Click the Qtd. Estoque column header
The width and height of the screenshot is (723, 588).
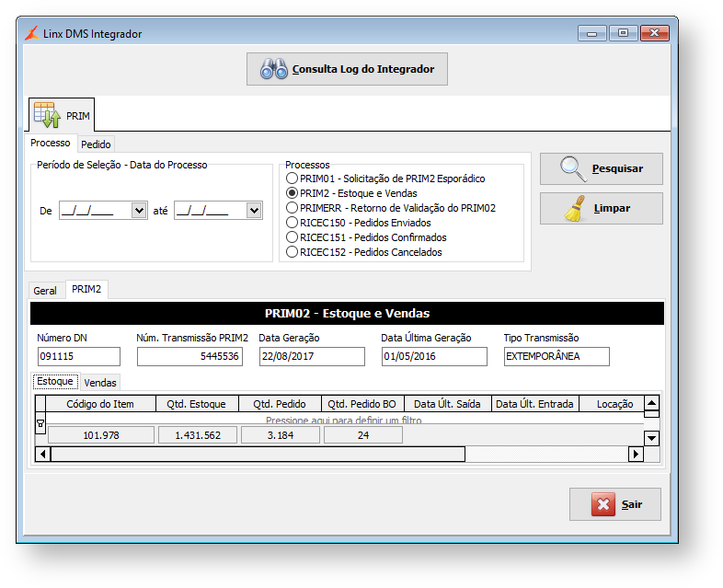[197, 404]
